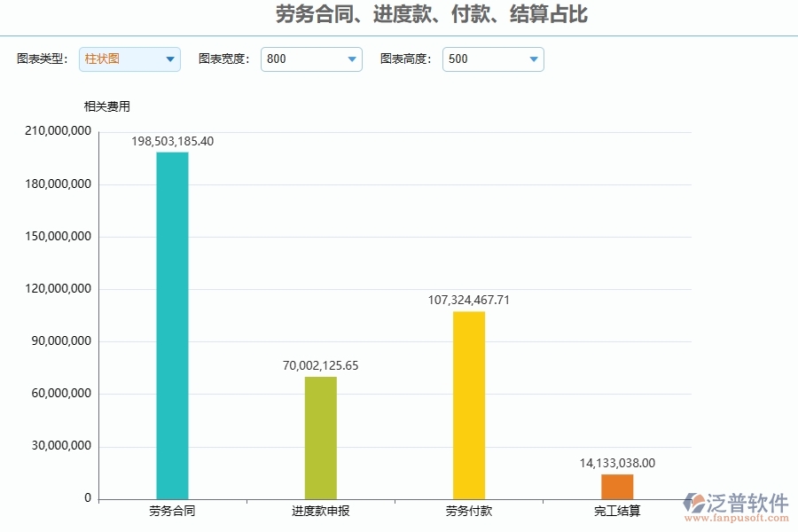Screen dimensions: 798x532
Task: Click the value label 198,503,185.40
Action: pyautogui.click(x=173, y=140)
